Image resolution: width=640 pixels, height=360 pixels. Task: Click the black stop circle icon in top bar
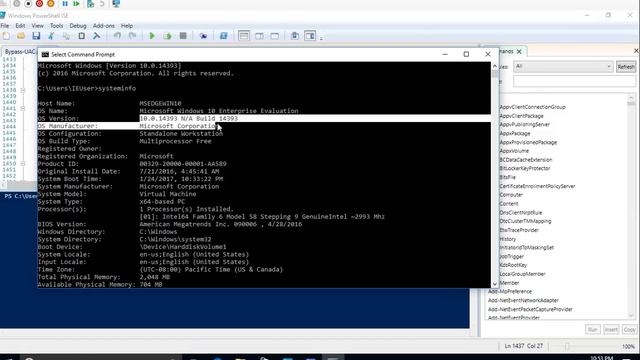pyautogui.click(x=28, y=4)
